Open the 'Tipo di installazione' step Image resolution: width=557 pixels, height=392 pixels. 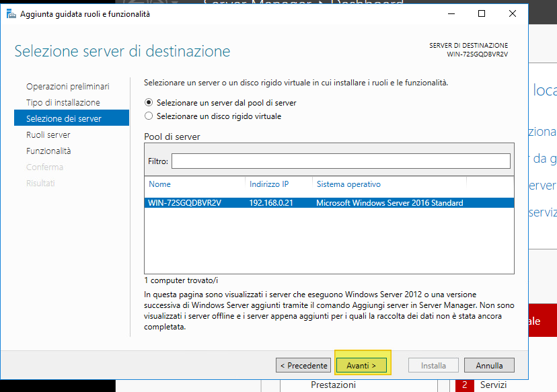(63, 103)
